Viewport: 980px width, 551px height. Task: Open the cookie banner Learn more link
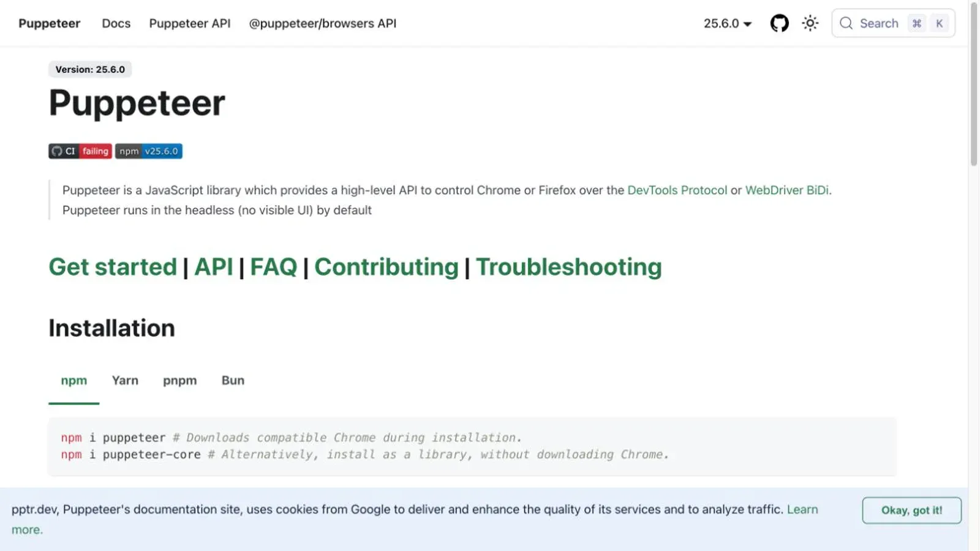tap(802, 509)
